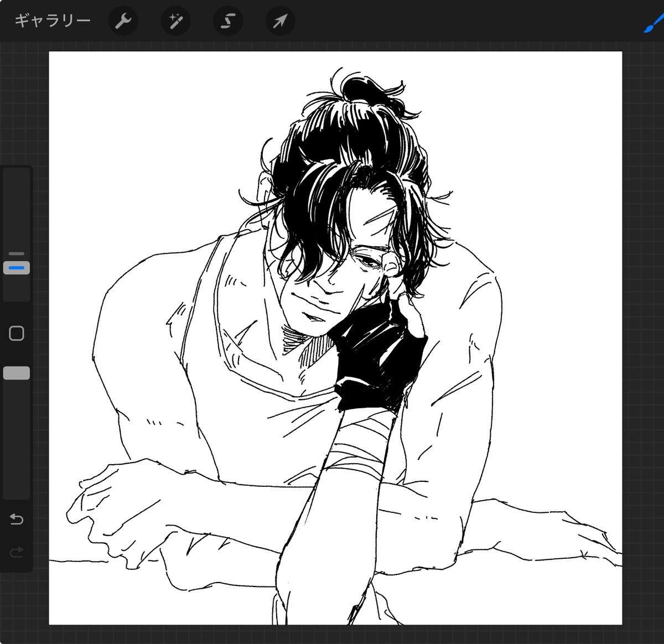
Task: Open the Adjustments magic wand menu
Action: pyautogui.click(x=175, y=22)
